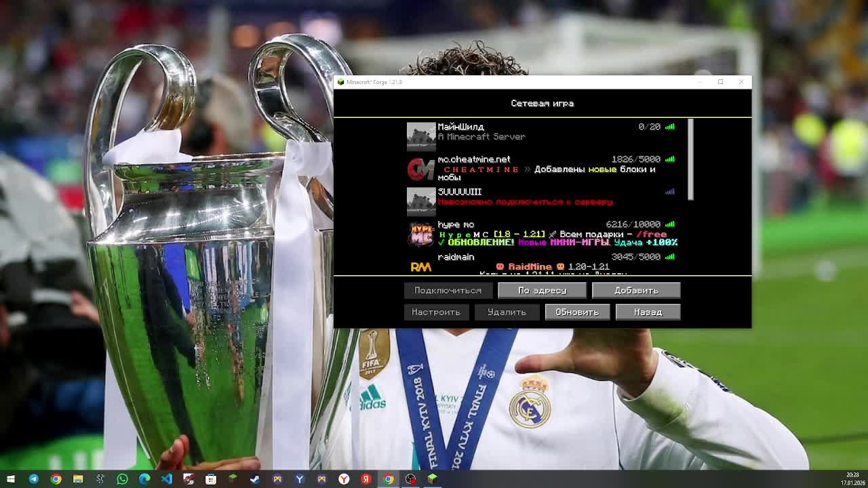Select the CheatMine server logo icon

point(421,169)
